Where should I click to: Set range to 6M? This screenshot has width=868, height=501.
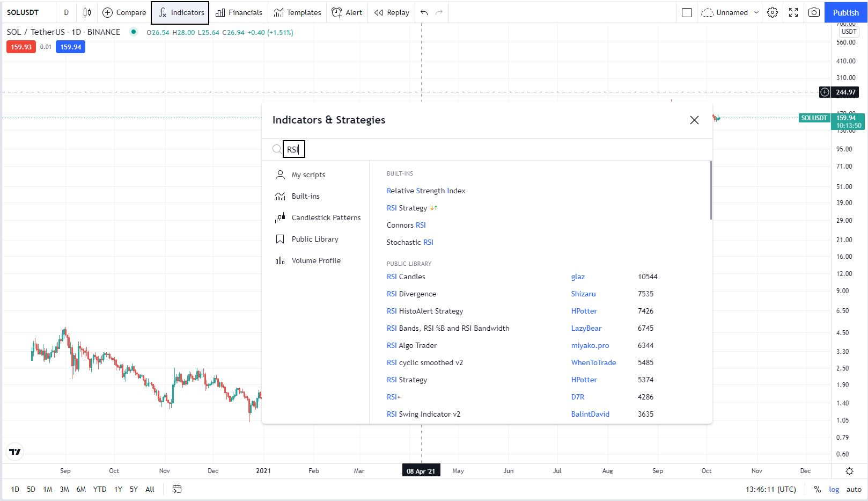pos(81,489)
